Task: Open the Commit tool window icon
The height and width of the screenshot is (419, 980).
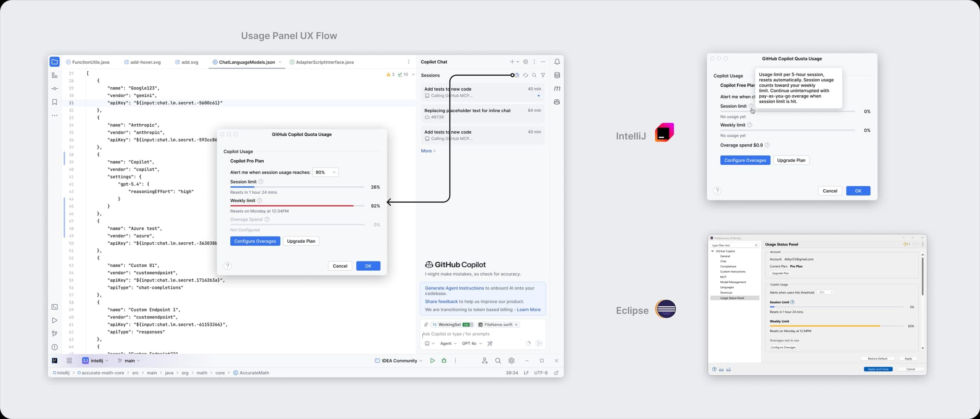Action: [x=54, y=89]
